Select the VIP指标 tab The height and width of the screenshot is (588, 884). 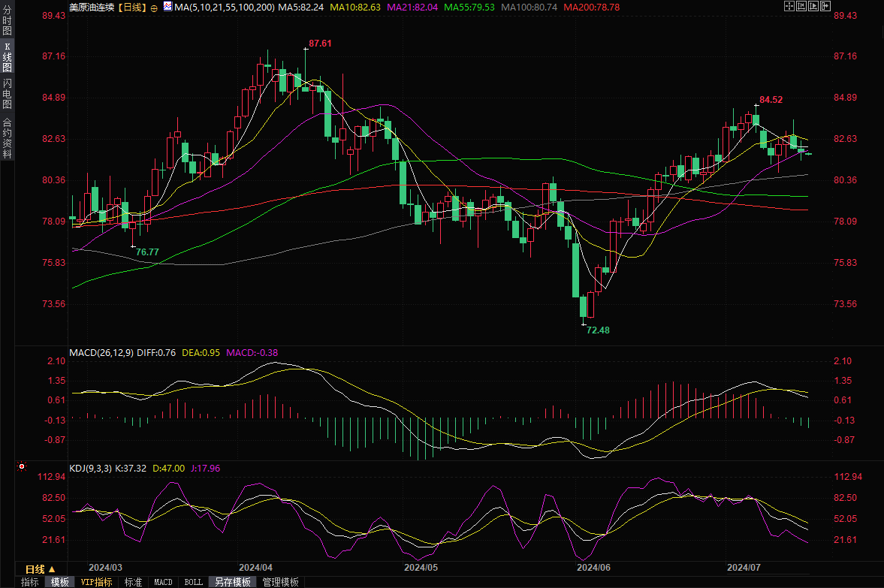[96, 582]
